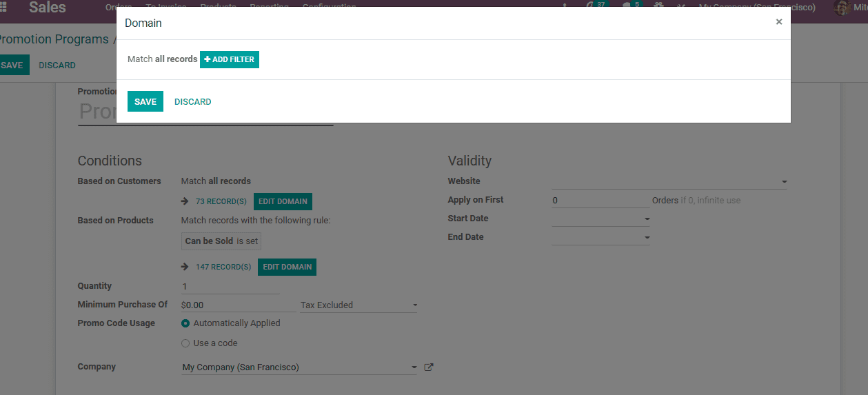Discard changes in the Domain dialog

click(x=192, y=101)
